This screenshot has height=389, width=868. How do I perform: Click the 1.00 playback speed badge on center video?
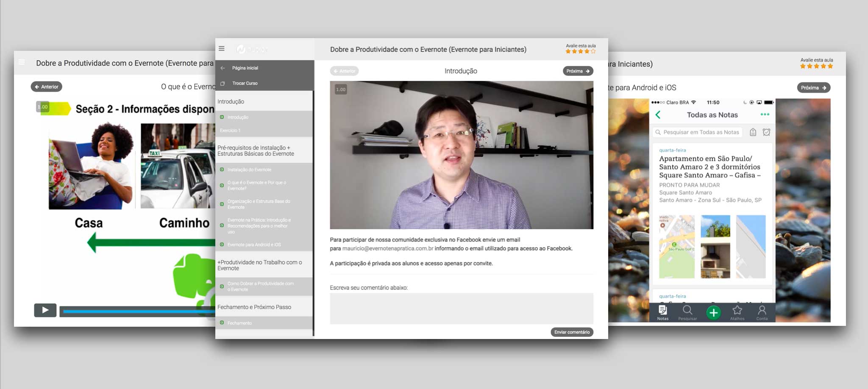coord(341,89)
